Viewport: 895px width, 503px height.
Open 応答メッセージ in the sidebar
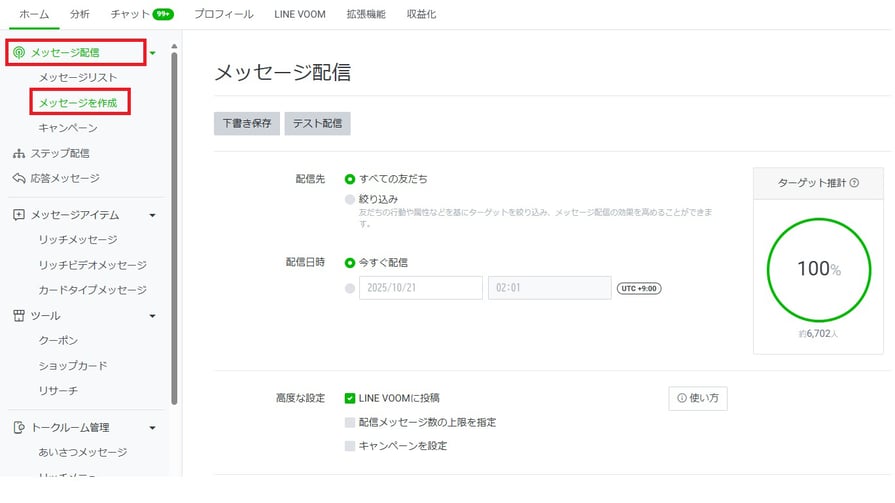point(64,178)
